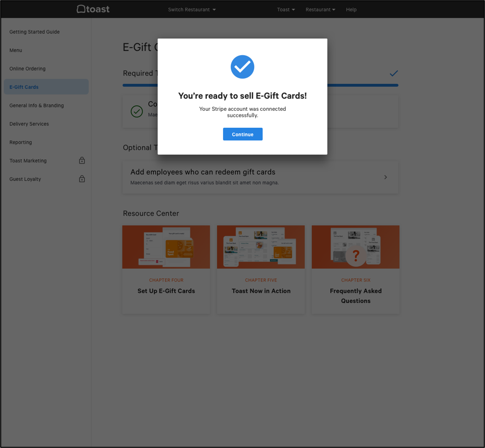Click the Chapter Four gift card thumbnail
This screenshot has height=448, width=485.
tap(166, 247)
